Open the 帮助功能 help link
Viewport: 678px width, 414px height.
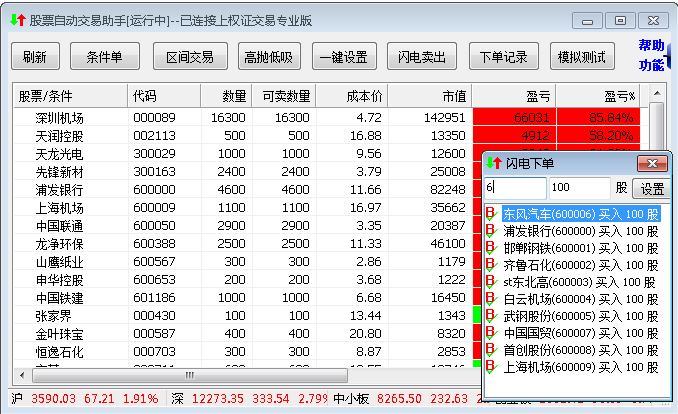point(651,55)
